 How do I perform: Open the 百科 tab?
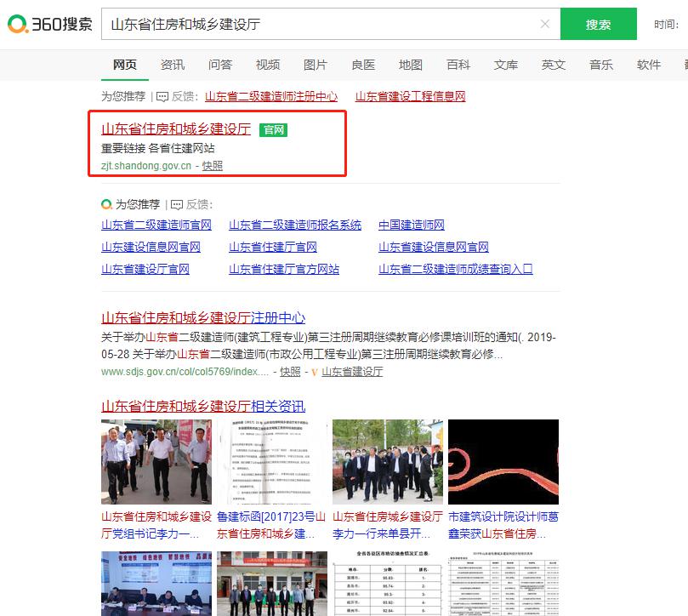coord(458,65)
